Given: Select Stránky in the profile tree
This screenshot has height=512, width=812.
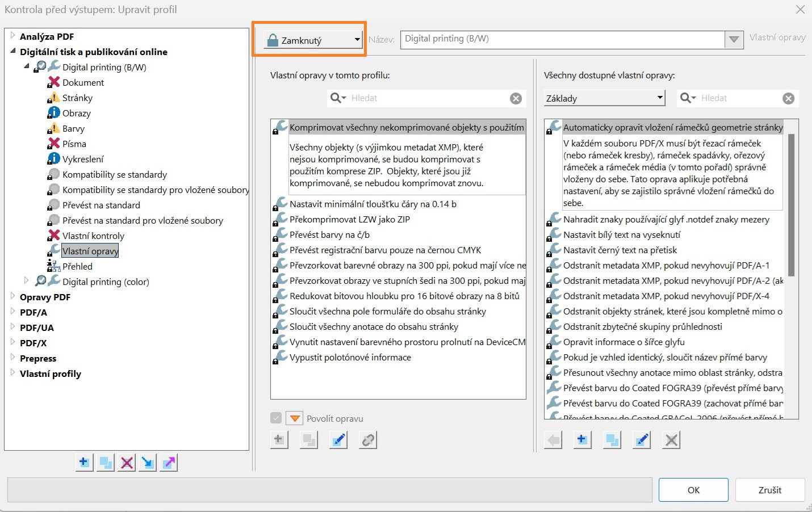Looking at the screenshot, I should (x=77, y=98).
